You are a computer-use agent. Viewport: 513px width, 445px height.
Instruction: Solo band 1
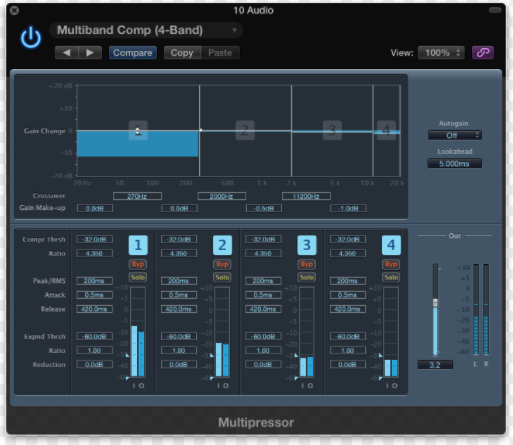(x=138, y=277)
